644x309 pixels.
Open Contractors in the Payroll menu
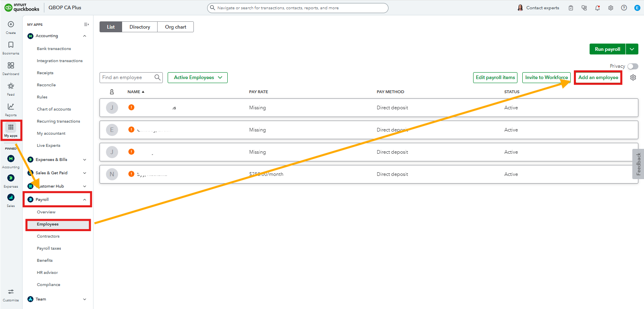(x=48, y=236)
